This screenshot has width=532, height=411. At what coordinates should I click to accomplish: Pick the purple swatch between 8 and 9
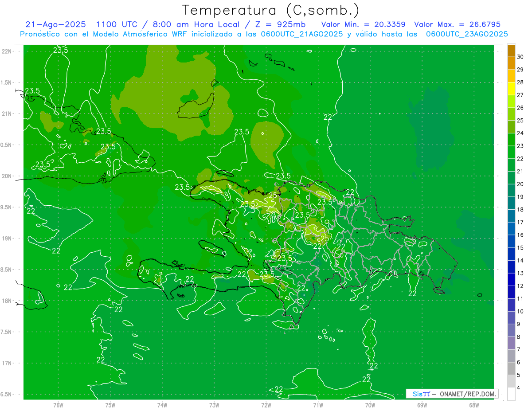point(511,331)
